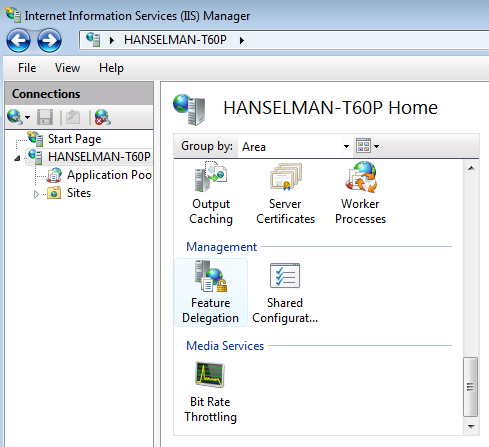
Task: Open the Server Certificates feature
Action: (x=285, y=193)
